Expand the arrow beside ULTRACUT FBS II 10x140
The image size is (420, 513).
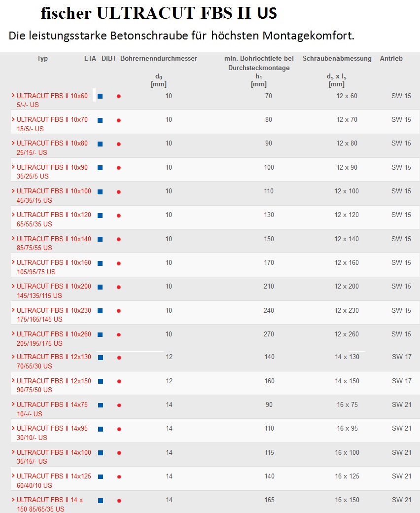tap(13, 239)
